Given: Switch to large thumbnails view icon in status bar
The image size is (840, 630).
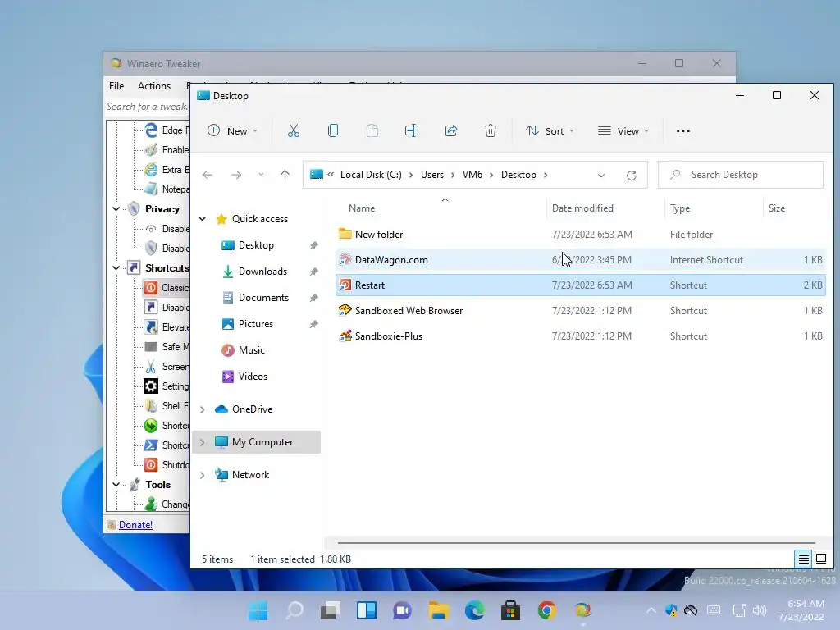Looking at the screenshot, I should (821, 559).
